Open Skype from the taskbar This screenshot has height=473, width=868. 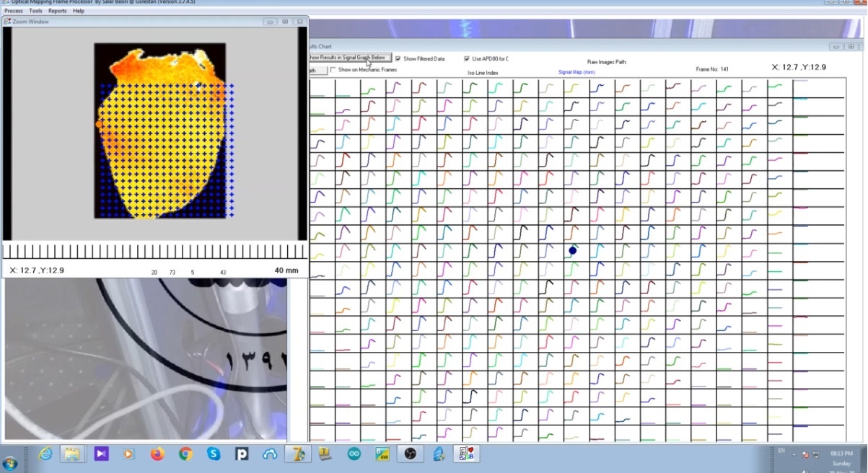tap(214, 454)
